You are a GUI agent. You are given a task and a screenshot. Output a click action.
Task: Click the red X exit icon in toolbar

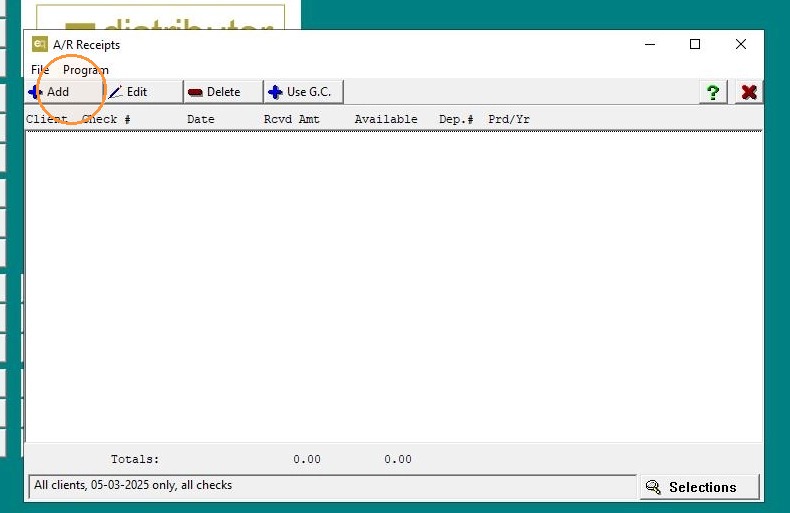(749, 92)
